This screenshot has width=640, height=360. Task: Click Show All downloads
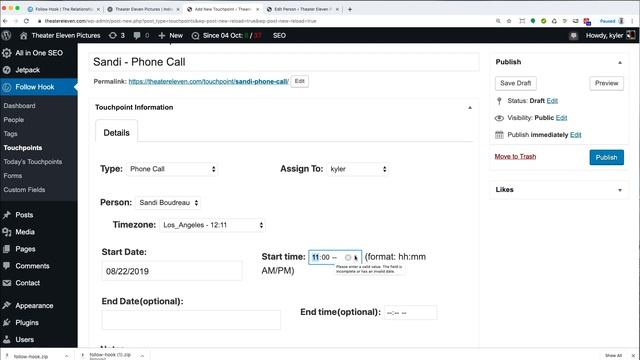pos(613,356)
